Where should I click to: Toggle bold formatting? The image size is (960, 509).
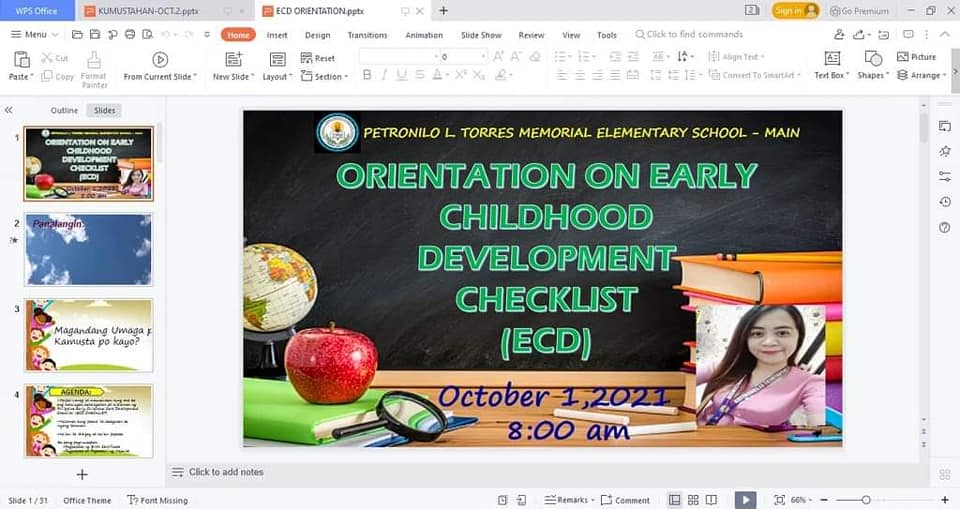tap(367, 75)
